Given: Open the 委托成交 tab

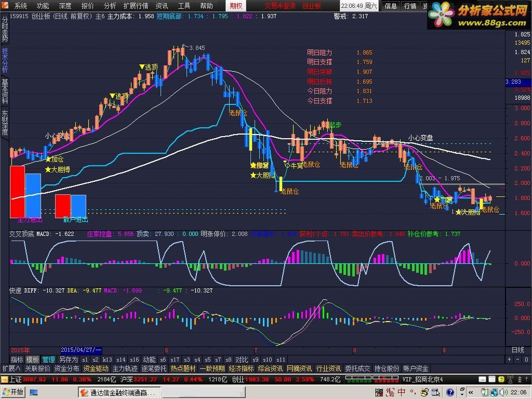Looking at the screenshot, I should click(357, 368).
